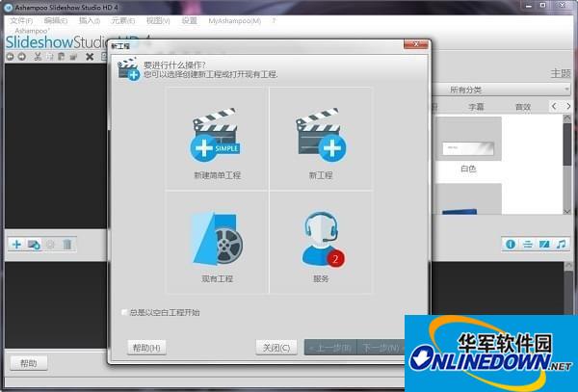Click the black X delete icon in the toolbar
Viewport: 578px width, 392px height.
pyautogui.click(x=90, y=57)
